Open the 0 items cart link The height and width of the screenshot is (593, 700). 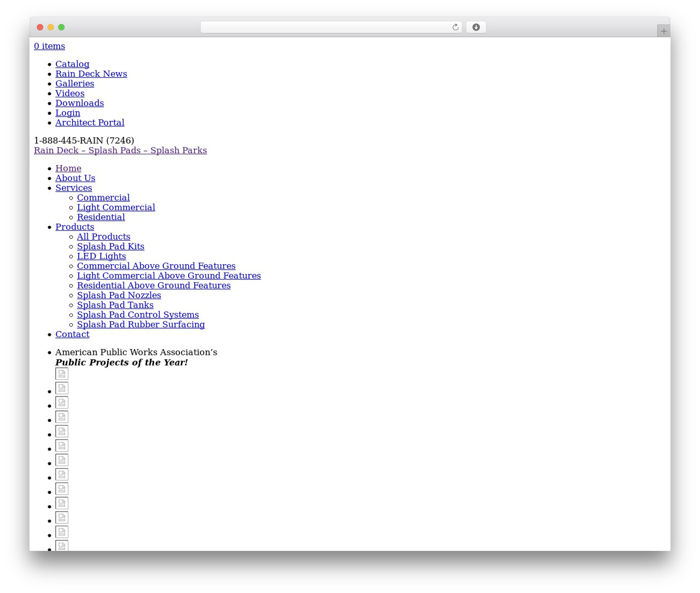(x=49, y=46)
